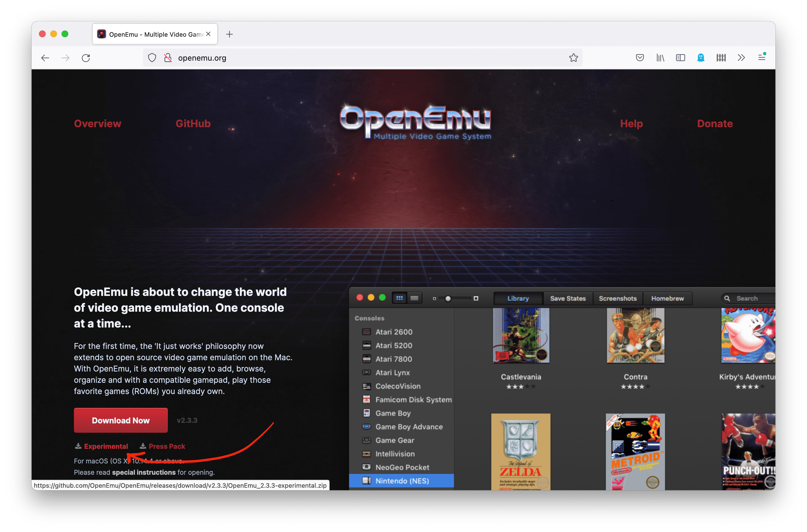Click large cover size icon beside slider
Image resolution: width=807 pixels, height=532 pixels.
tap(476, 298)
